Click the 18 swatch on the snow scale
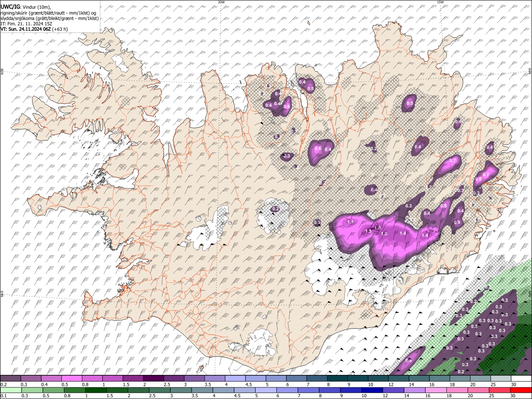 tap(460, 378)
